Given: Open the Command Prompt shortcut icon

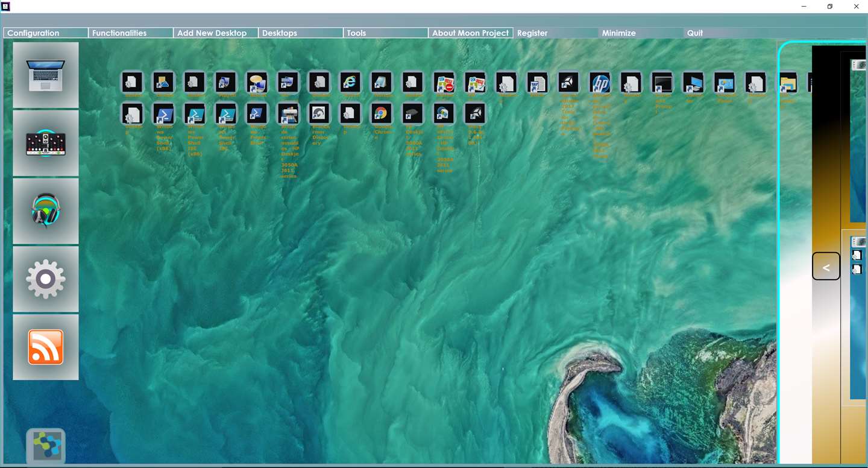Looking at the screenshot, I should pyautogui.click(x=662, y=83).
